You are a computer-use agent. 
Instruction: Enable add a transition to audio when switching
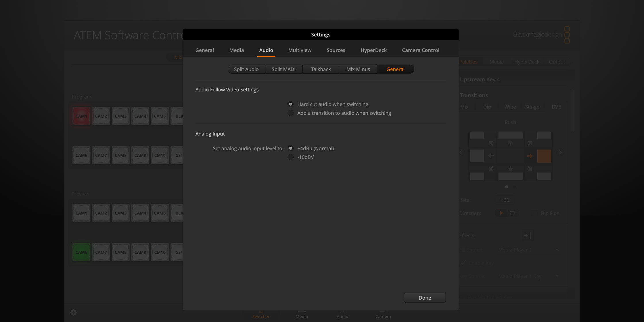(290, 113)
